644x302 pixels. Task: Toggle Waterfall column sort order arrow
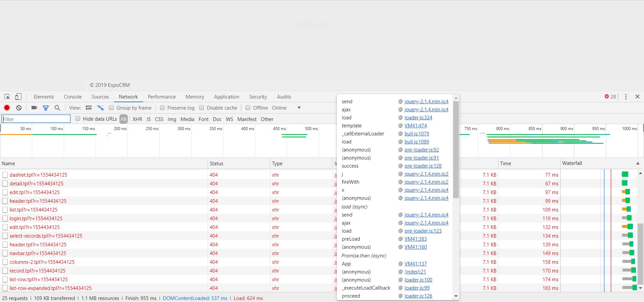[x=638, y=163]
